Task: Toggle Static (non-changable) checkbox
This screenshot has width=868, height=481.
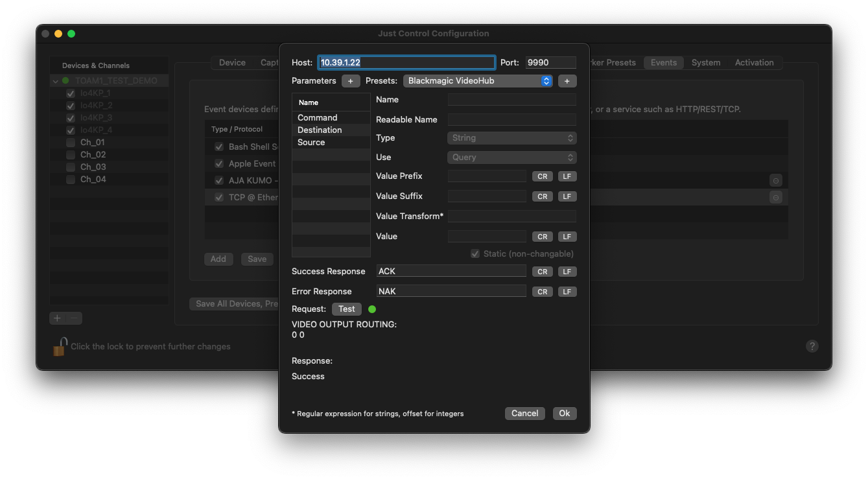Action: point(475,253)
